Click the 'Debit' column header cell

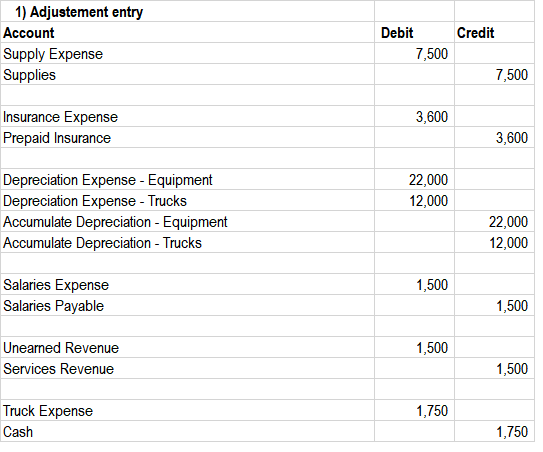pyautogui.click(x=415, y=33)
